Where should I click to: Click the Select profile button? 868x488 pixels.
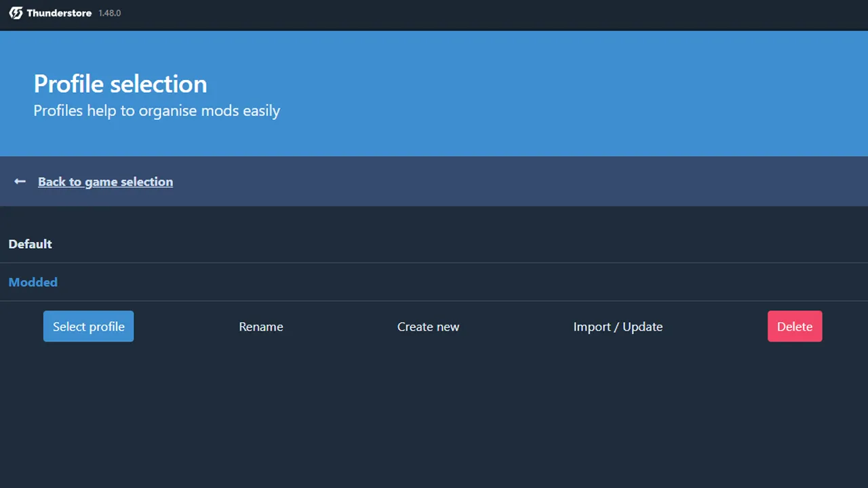[88, 326]
